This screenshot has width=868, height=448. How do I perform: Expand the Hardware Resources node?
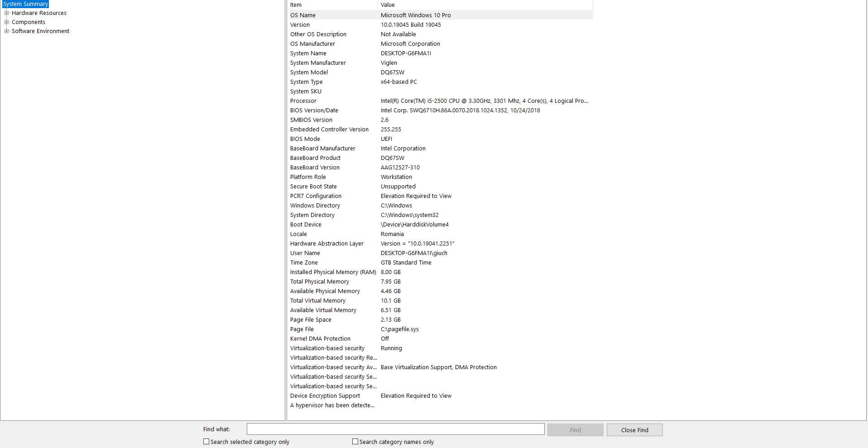click(x=6, y=13)
